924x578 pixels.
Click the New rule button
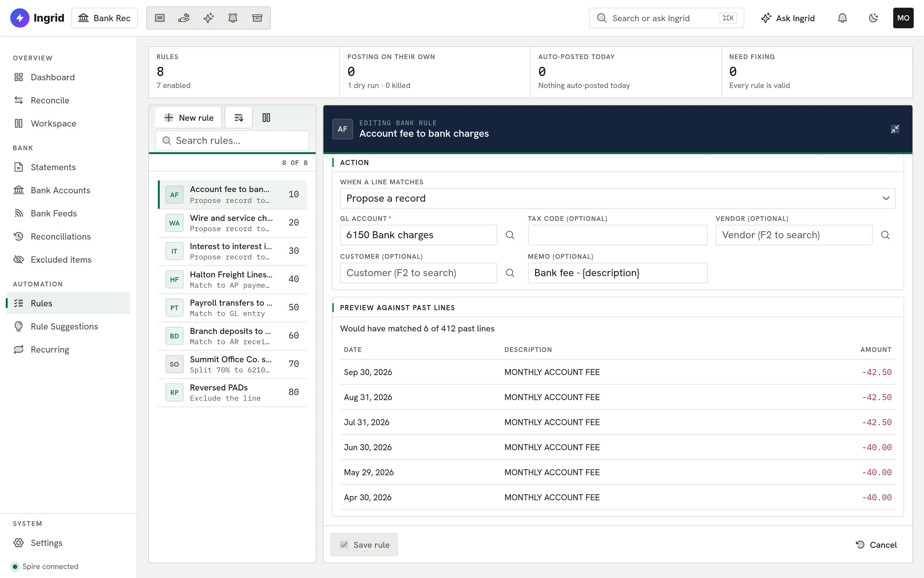[189, 118]
